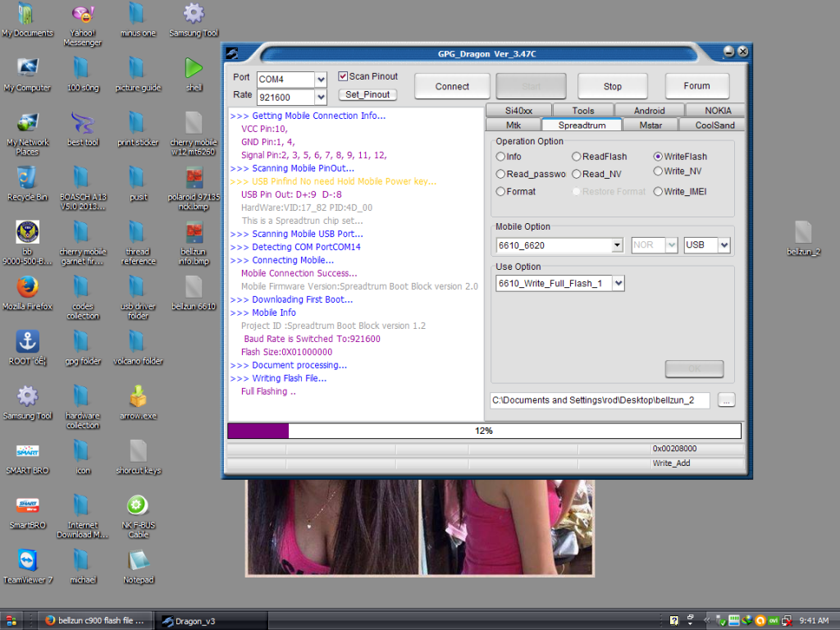The width and height of the screenshot is (840, 630).
Task: Open TeamViewer 7 desktop icon
Action: (x=27, y=561)
